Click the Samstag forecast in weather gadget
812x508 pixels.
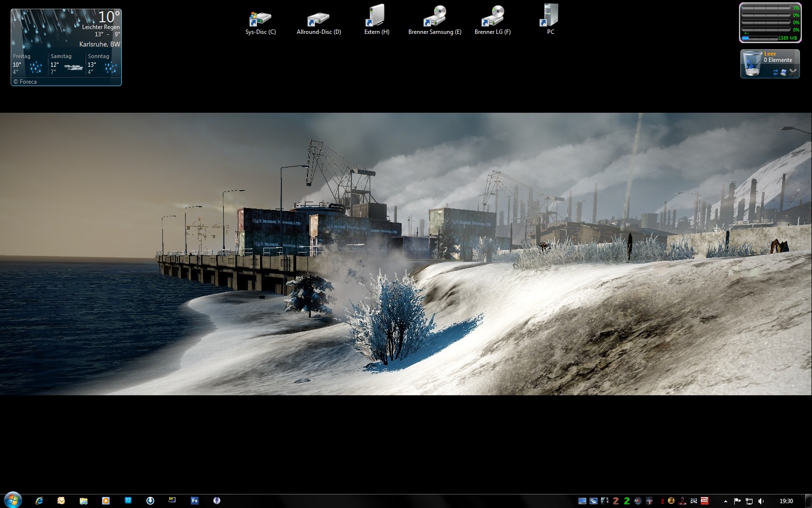pyautogui.click(x=67, y=64)
